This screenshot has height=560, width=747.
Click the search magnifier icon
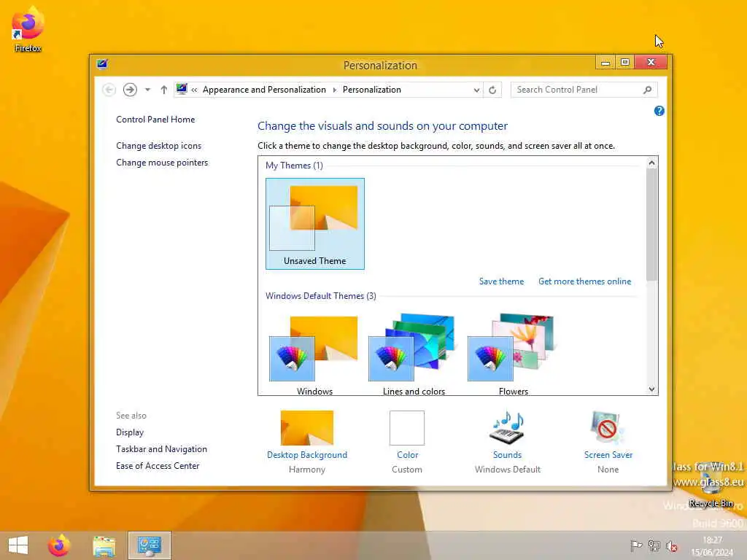pyautogui.click(x=647, y=90)
